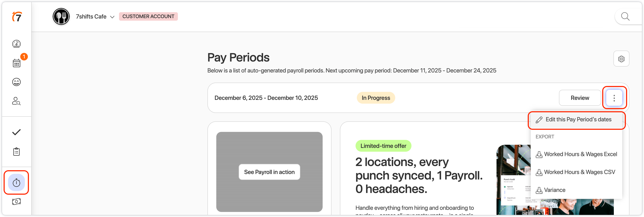Toggle the three-dot pay period menu
Viewport: 644px width, 217px height.
[x=614, y=98]
